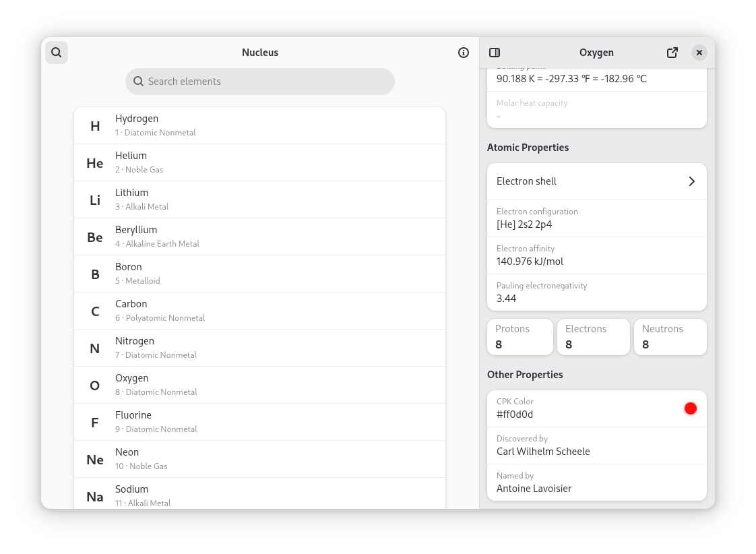Click the Ne symbol for Neon
This screenshot has width=756, height=554.
95,460
